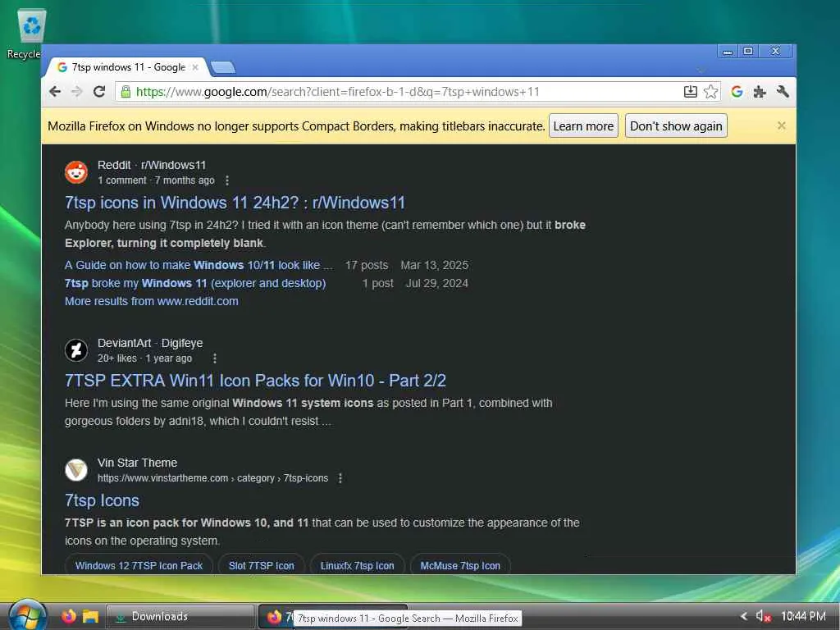Select the 7tsp windows 11 - Google tab
Image resolution: width=840 pixels, height=630 pixels.
pyautogui.click(x=127, y=67)
